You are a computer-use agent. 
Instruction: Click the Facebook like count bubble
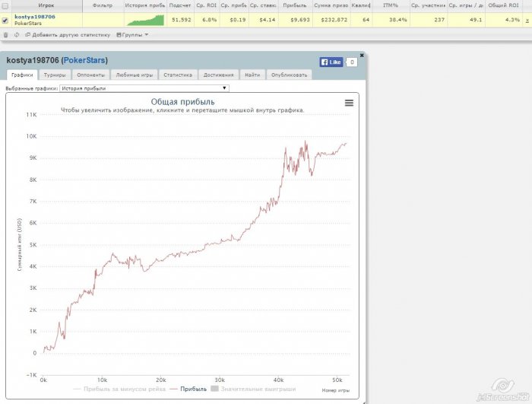click(352, 62)
